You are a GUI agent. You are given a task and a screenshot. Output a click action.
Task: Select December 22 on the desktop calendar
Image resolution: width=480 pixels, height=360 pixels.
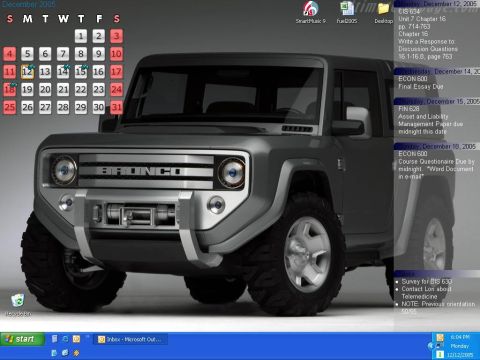pos(81,89)
